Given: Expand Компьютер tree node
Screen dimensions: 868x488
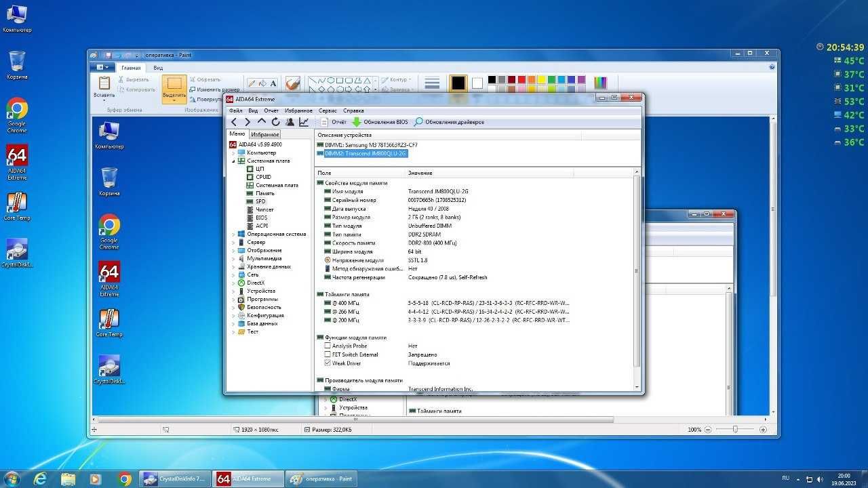Looking at the screenshot, I should 233,152.
